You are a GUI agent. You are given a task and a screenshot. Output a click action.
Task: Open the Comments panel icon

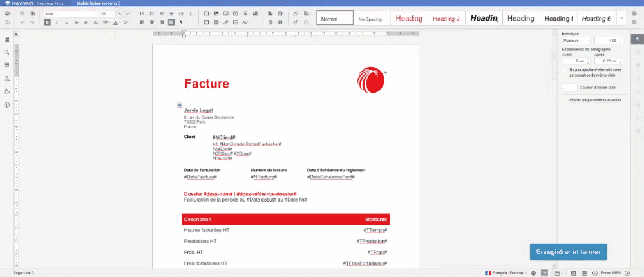click(x=6, y=65)
